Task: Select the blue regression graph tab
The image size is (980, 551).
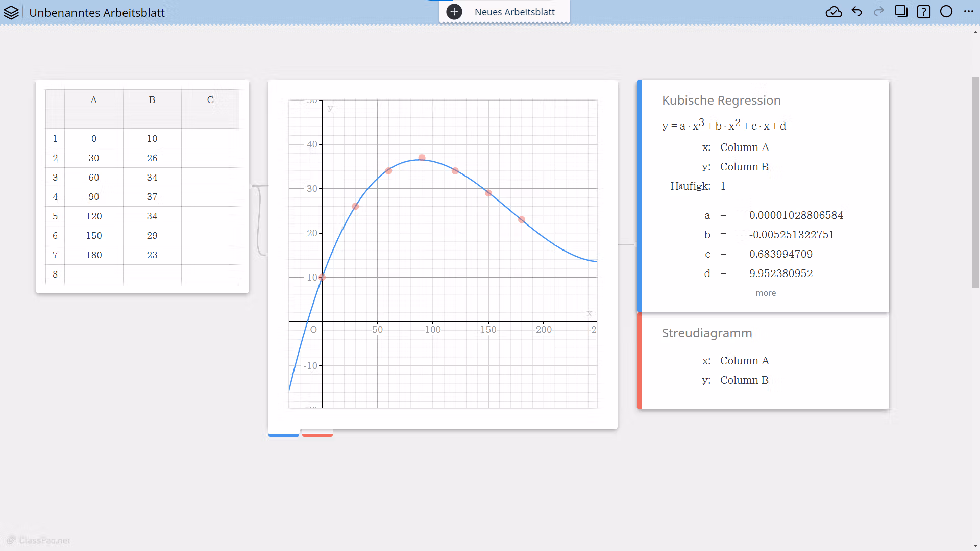Action: coord(284,434)
